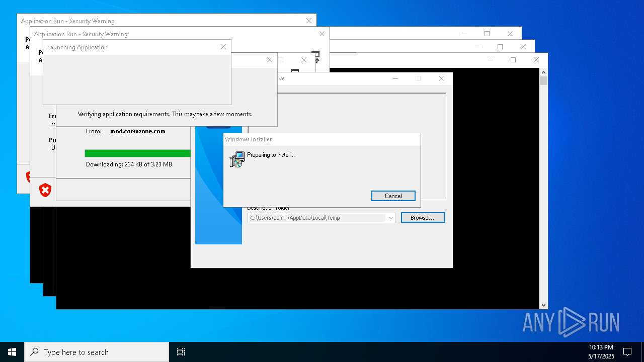This screenshot has height=362, width=644.
Task: Click the taskbar search box
Action: 97,352
